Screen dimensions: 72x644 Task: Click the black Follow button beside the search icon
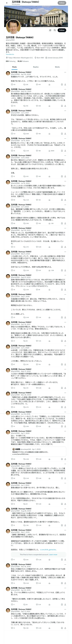pyautogui.click(x=62, y=30)
